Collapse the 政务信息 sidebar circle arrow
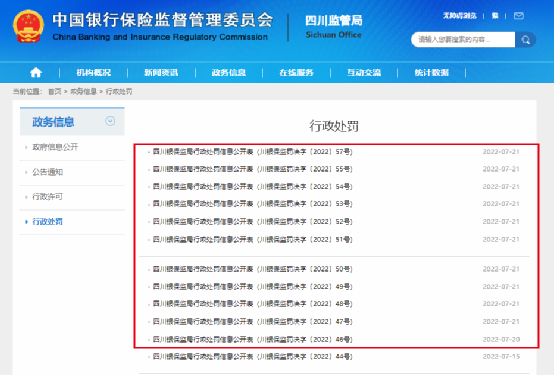554x375 pixels. (110, 121)
